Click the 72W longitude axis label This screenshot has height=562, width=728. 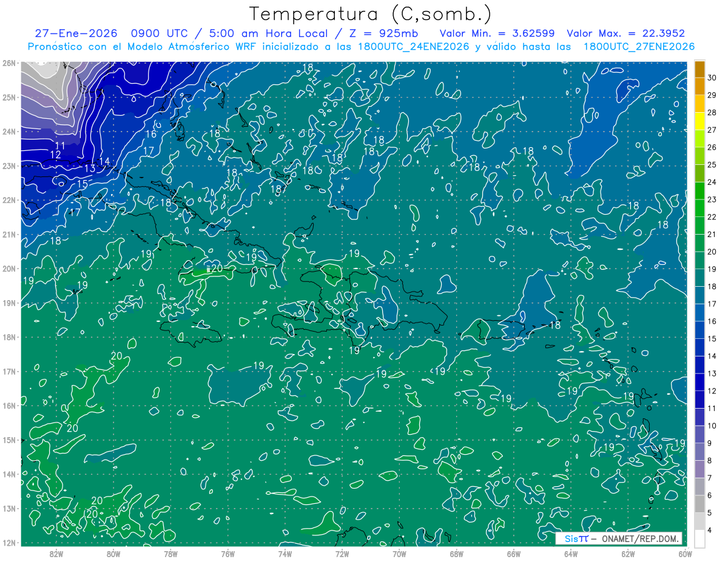pos(342,555)
